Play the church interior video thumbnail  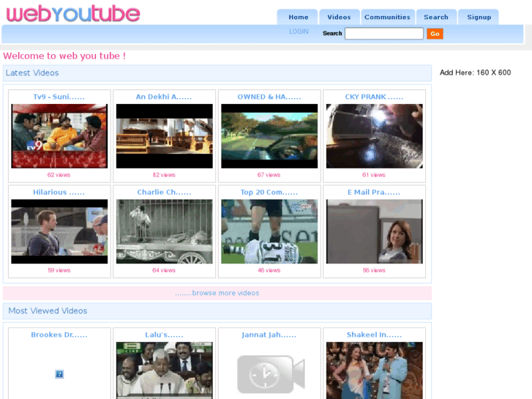click(164, 136)
